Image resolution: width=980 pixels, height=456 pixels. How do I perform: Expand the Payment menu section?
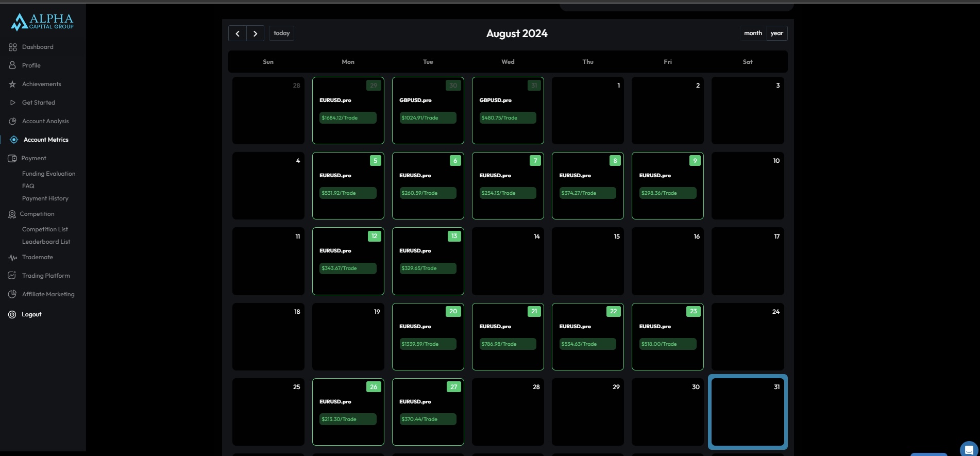(x=33, y=158)
